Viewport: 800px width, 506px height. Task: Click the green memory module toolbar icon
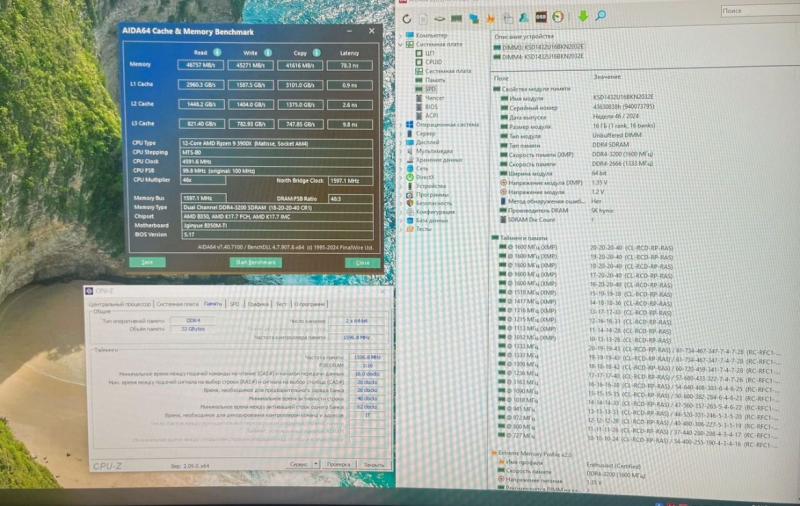click(456, 19)
